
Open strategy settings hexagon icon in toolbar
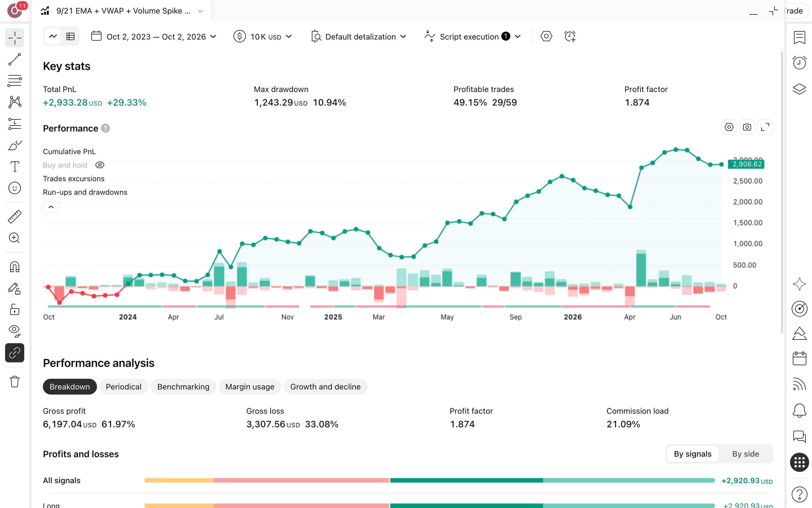(x=546, y=36)
